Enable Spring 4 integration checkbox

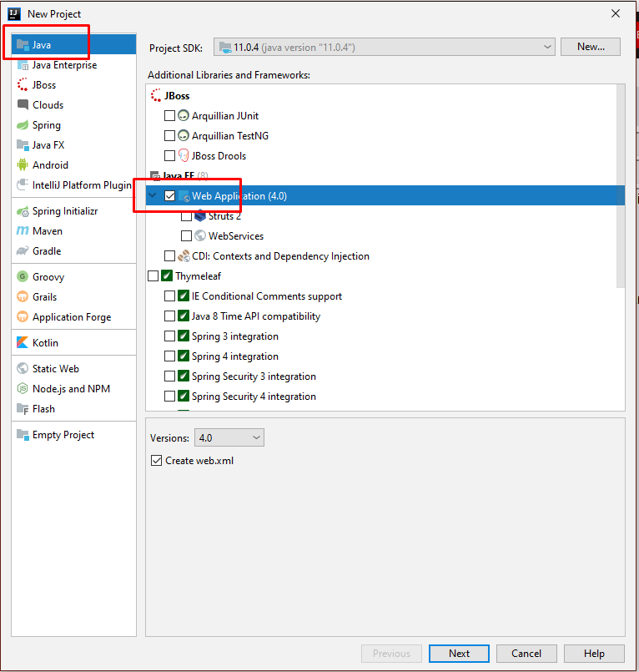click(169, 356)
